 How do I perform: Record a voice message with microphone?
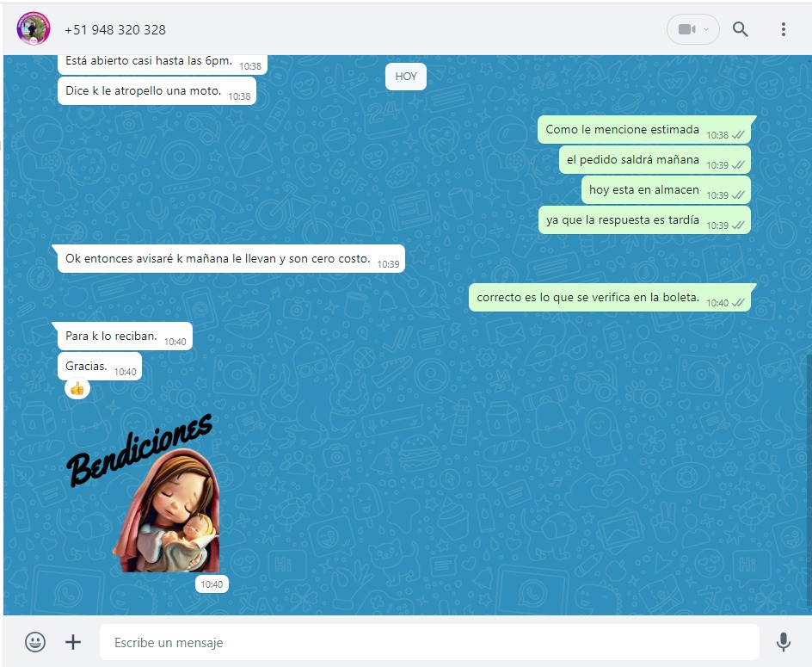tap(783, 642)
